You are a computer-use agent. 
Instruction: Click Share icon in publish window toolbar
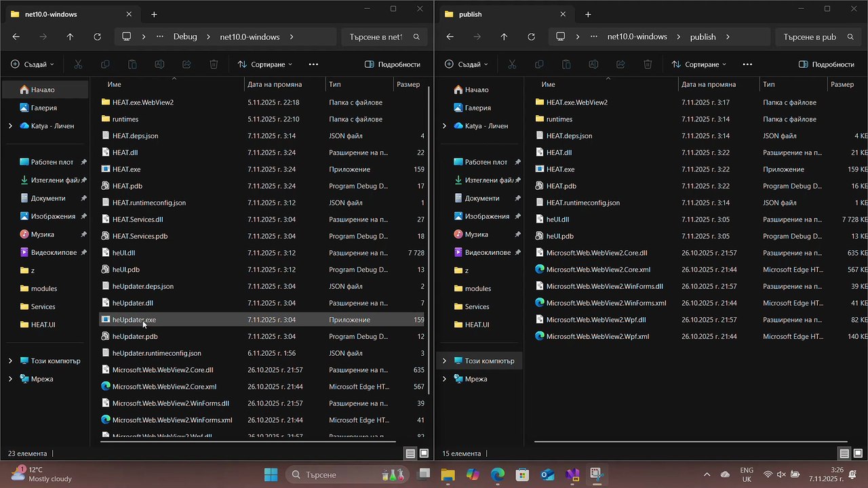pos(620,64)
